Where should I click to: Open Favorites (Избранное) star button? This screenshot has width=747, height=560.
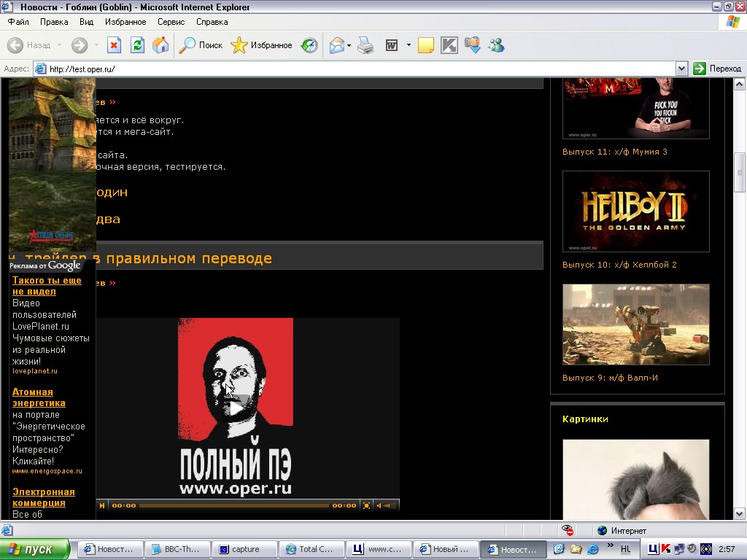[261, 45]
